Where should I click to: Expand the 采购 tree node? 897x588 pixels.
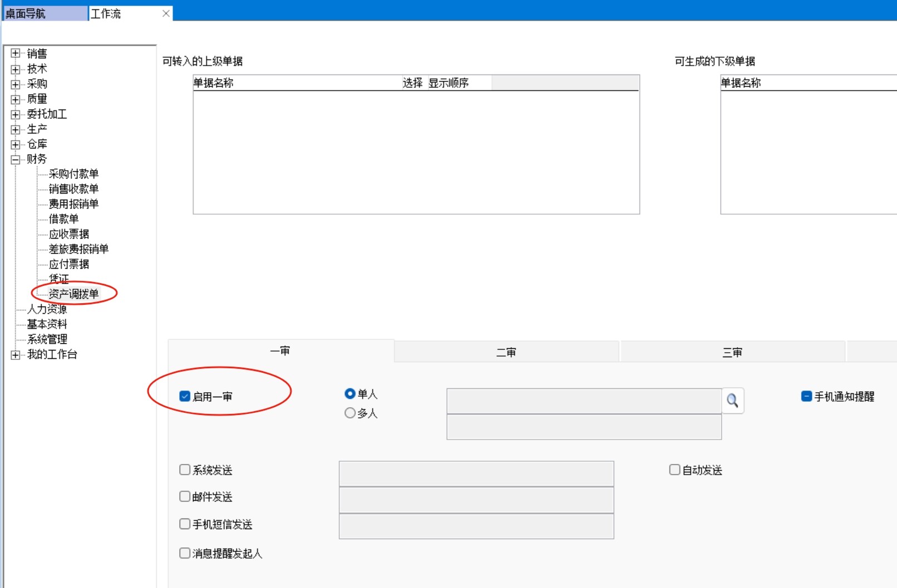tap(16, 84)
